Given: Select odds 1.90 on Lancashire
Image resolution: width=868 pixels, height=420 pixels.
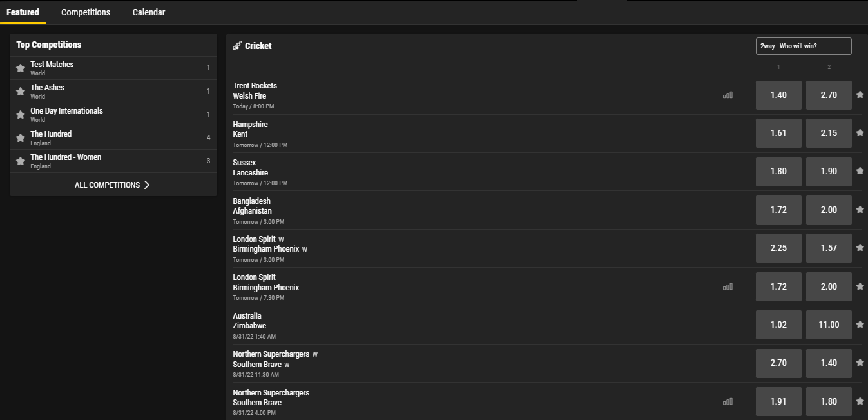Looking at the screenshot, I should [x=829, y=171].
